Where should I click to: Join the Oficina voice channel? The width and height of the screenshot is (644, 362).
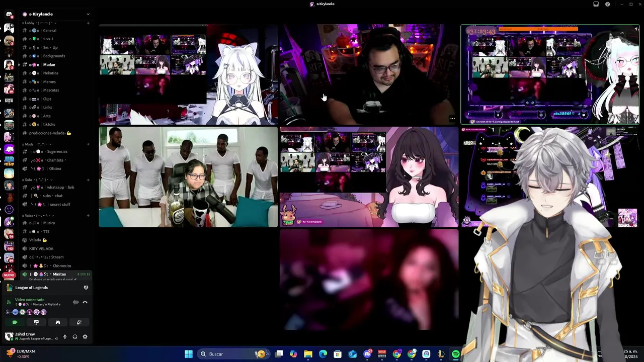pos(55,168)
